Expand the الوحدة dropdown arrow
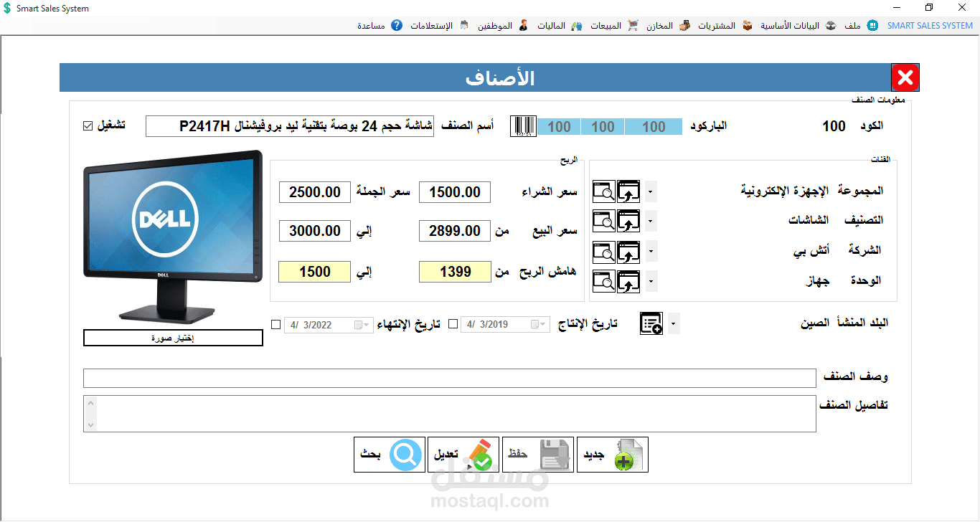 click(x=650, y=281)
